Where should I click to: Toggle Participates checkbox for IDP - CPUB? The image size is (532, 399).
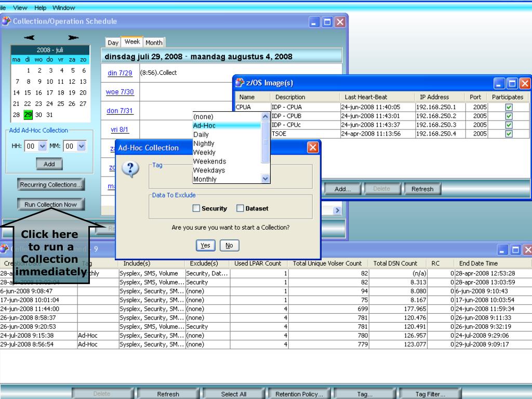509,116
